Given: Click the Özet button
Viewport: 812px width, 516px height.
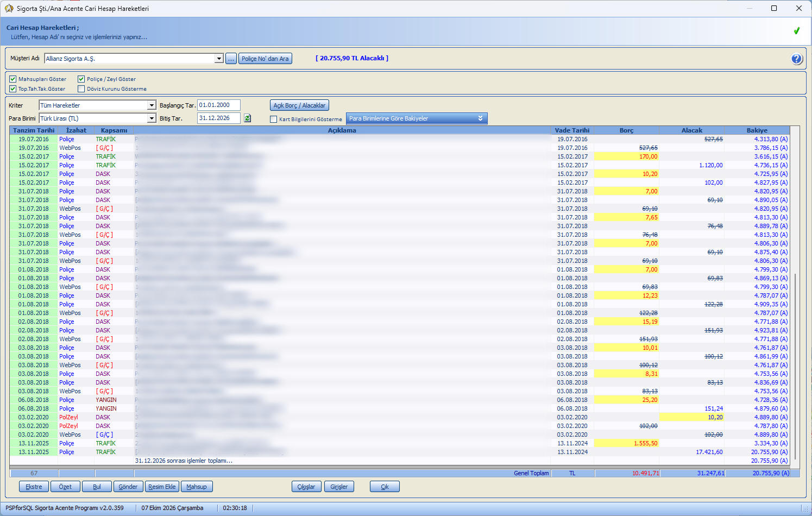Looking at the screenshot, I should coord(65,487).
